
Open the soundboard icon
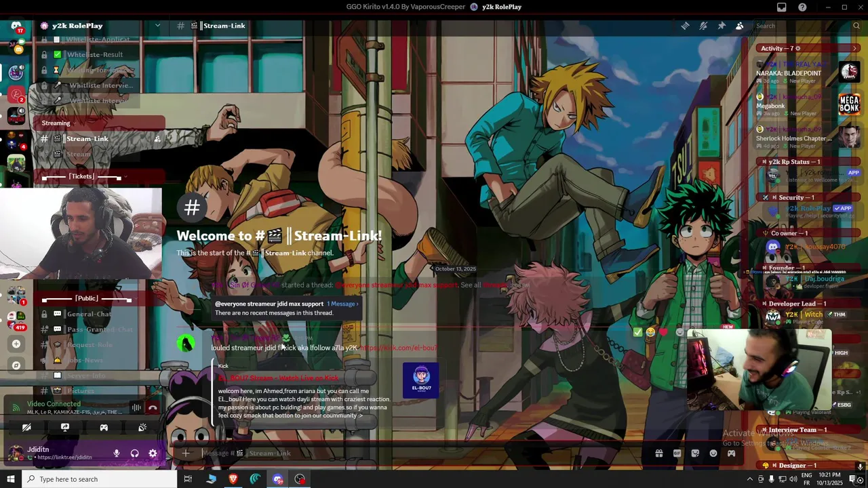coord(142,428)
